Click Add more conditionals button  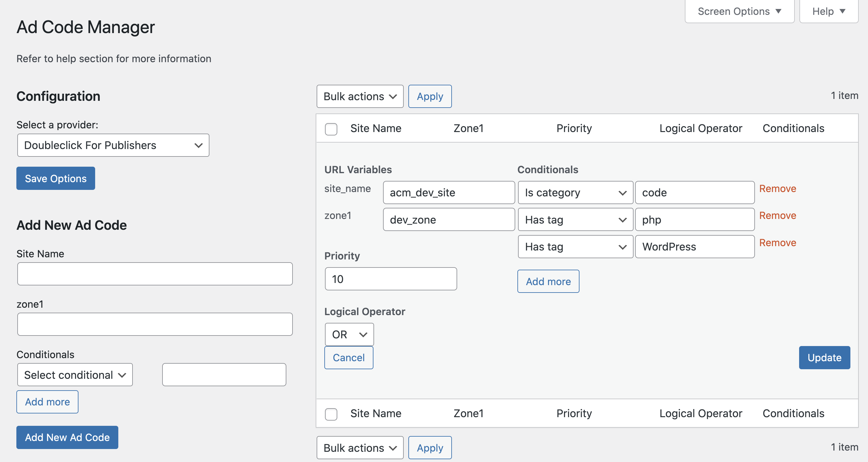(x=548, y=281)
